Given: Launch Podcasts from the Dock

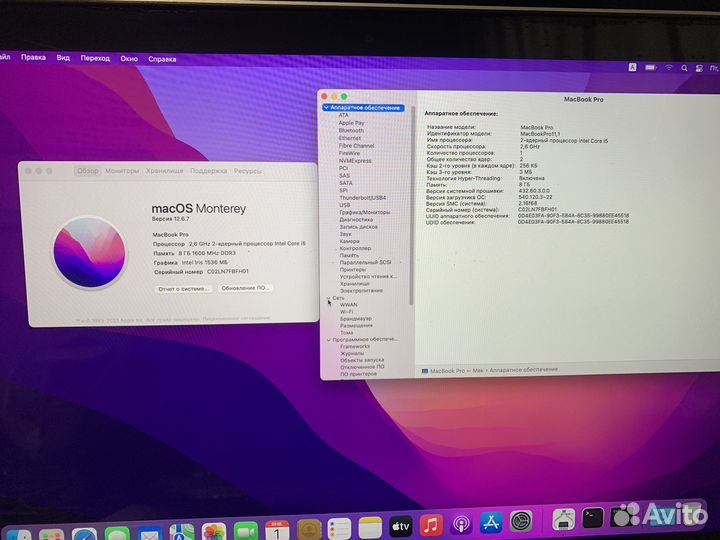Looking at the screenshot, I should pos(461,524).
